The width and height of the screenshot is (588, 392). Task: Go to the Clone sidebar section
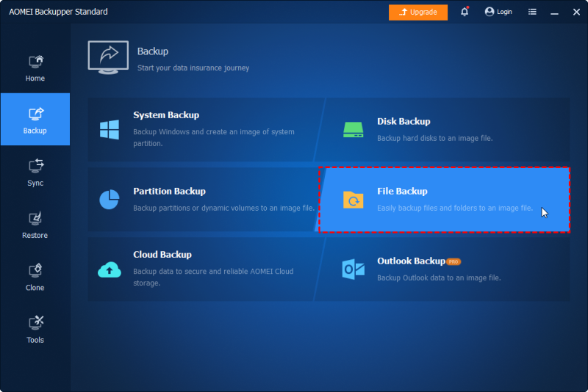(x=35, y=277)
